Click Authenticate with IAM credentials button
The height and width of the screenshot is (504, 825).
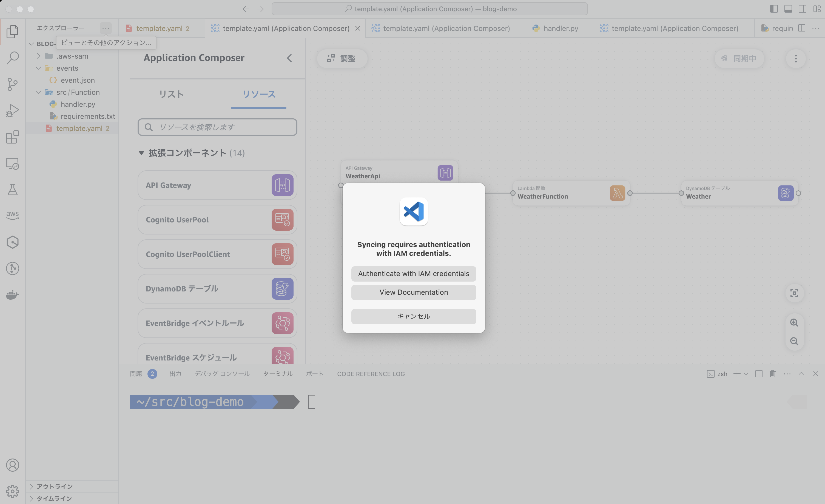[x=414, y=273]
